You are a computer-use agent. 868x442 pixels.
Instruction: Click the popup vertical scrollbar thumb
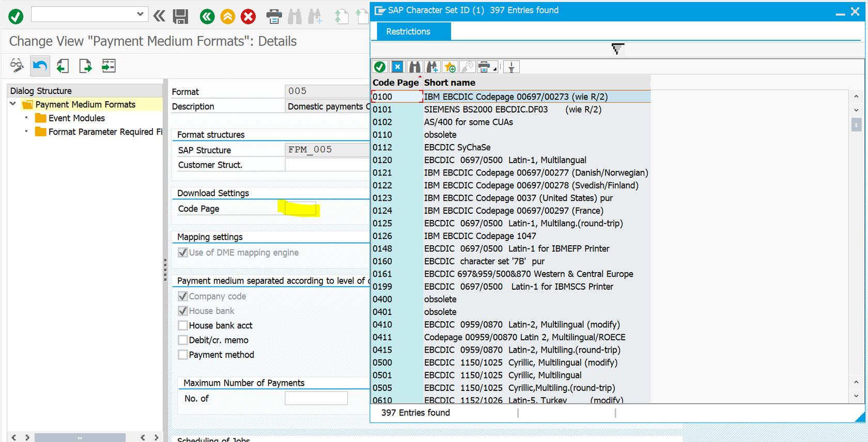click(856, 125)
